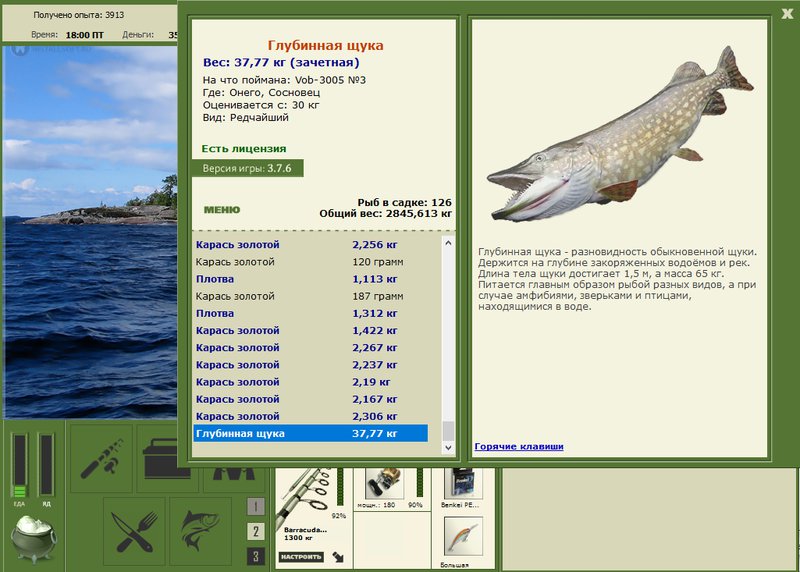Click the Рыб в садке: 126 text

click(405, 203)
